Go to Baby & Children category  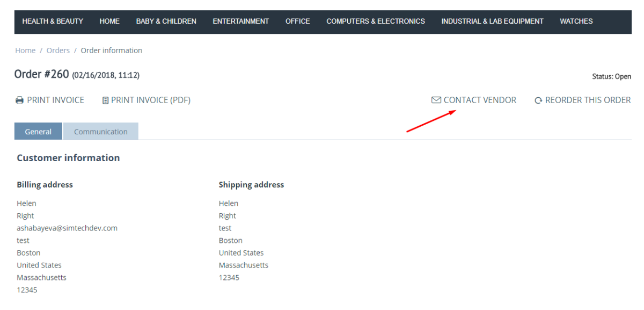coord(166,21)
